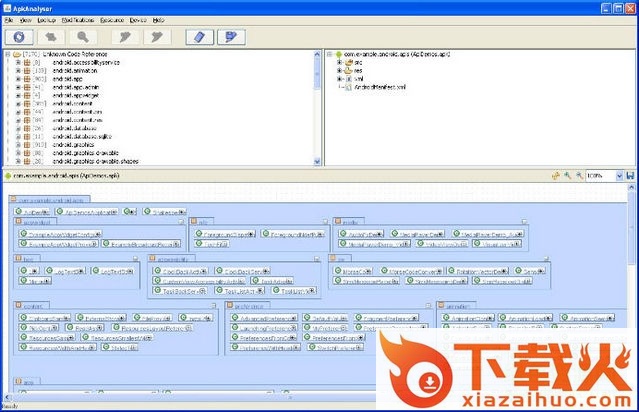Click the zoom in magnifier in diagram toolbar
The width and height of the screenshot is (639, 412).
[x=567, y=176]
